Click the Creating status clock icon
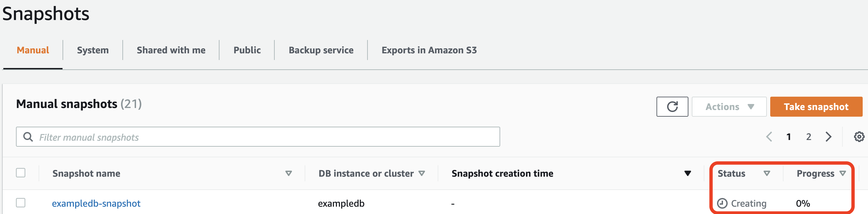Image resolution: width=868 pixels, height=214 pixels. click(x=722, y=203)
